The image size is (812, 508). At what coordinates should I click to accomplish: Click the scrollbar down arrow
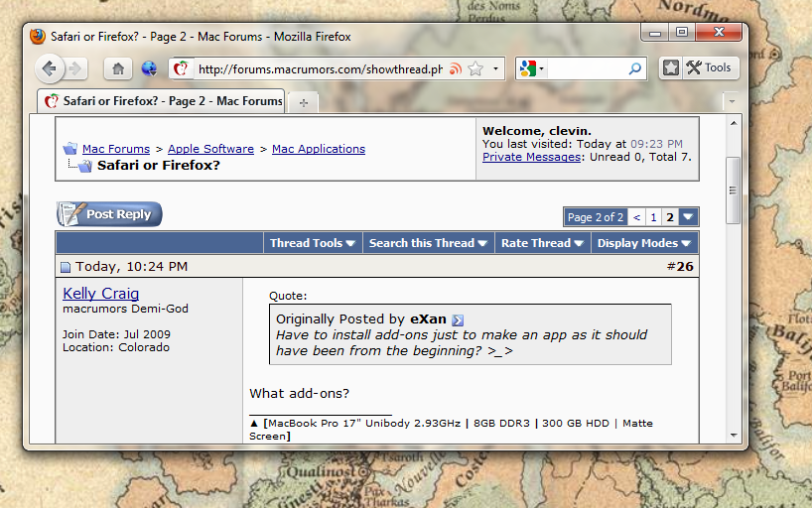click(x=734, y=435)
